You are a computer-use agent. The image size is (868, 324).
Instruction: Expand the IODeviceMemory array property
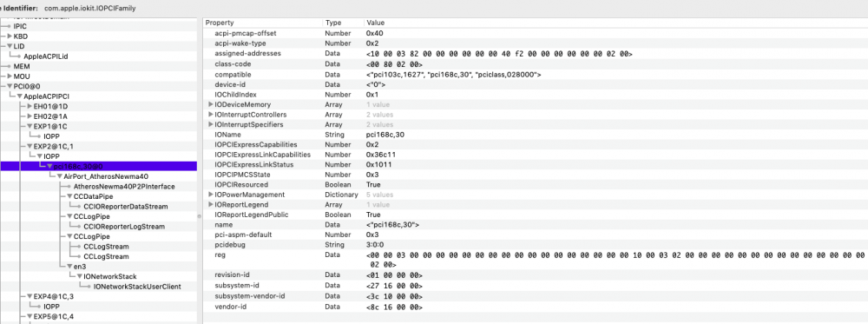[x=210, y=104]
